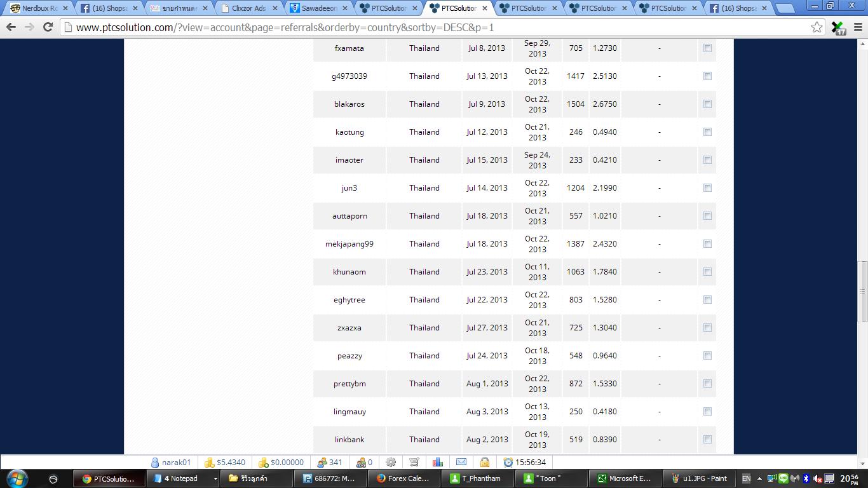The height and width of the screenshot is (488, 868).
Task: Go back with the browser Back arrow
Action: click(11, 27)
